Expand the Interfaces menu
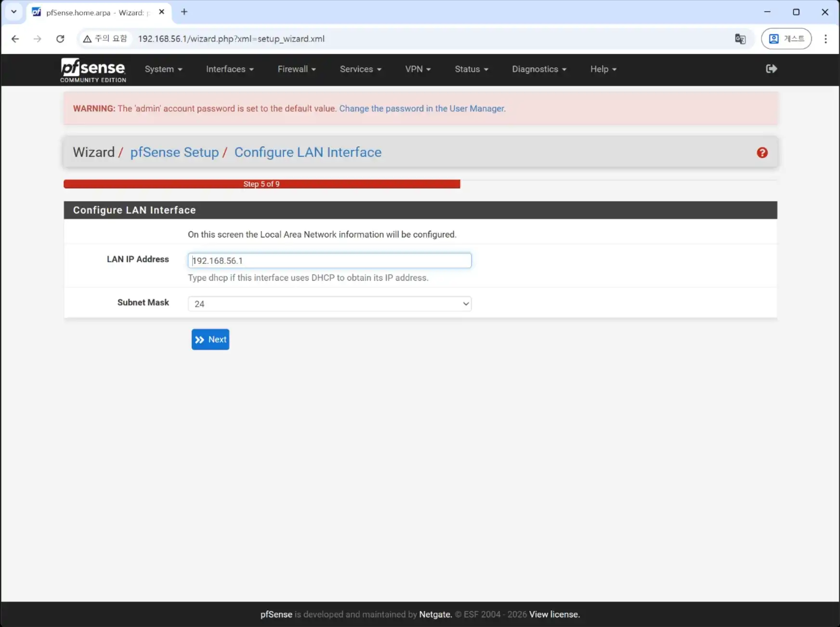The image size is (840, 627). [x=229, y=69]
